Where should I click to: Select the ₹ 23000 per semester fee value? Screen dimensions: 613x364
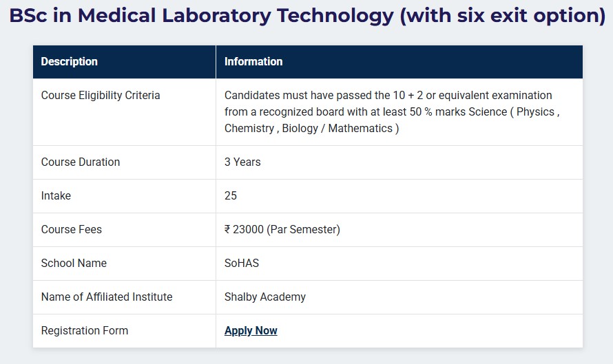coord(282,230)
